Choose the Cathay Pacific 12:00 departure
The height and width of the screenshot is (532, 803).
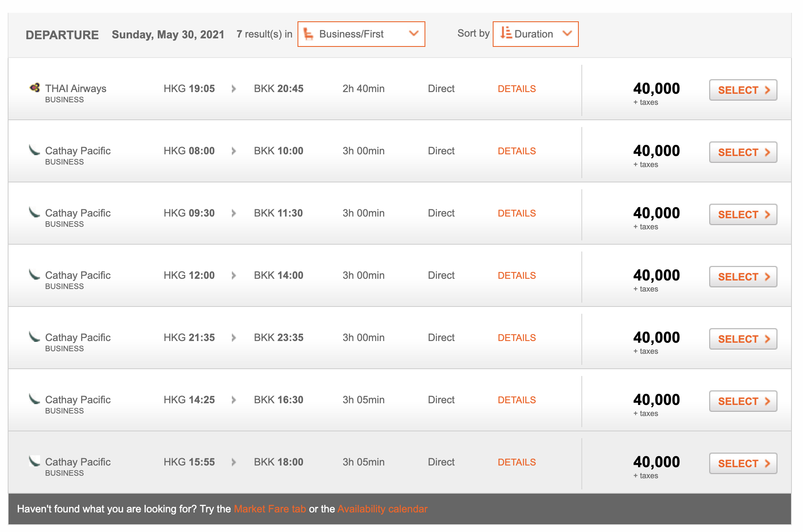click(743, 277)
